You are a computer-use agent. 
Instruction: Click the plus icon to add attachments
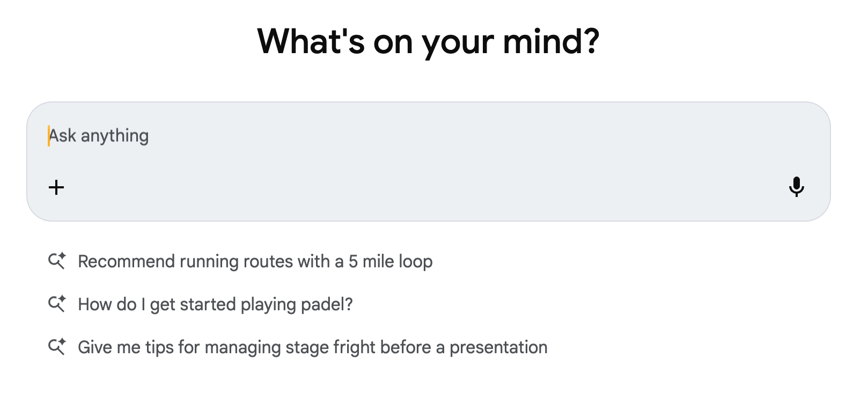click(x=56, y=187)
